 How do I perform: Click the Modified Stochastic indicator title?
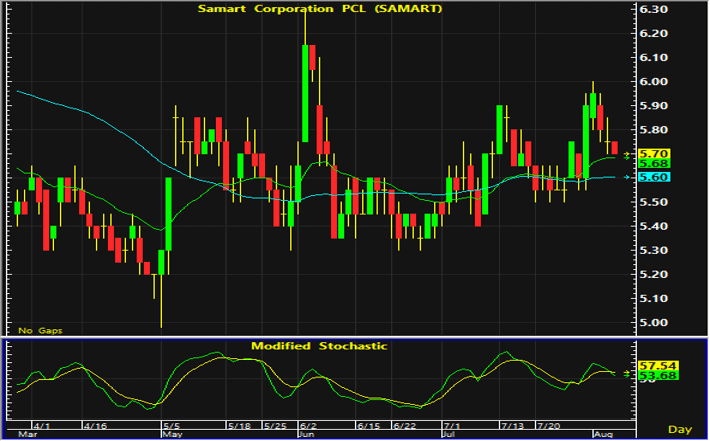319,346
